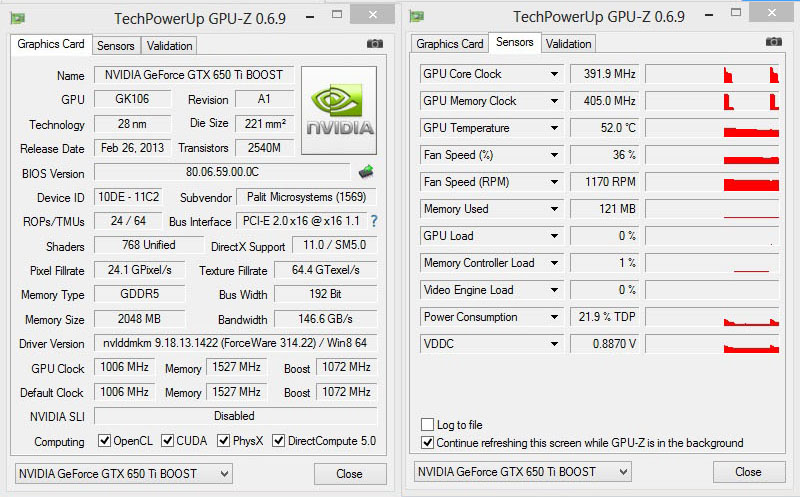
Task: Click the BIOS save chip icon
Action: point(366,172)
